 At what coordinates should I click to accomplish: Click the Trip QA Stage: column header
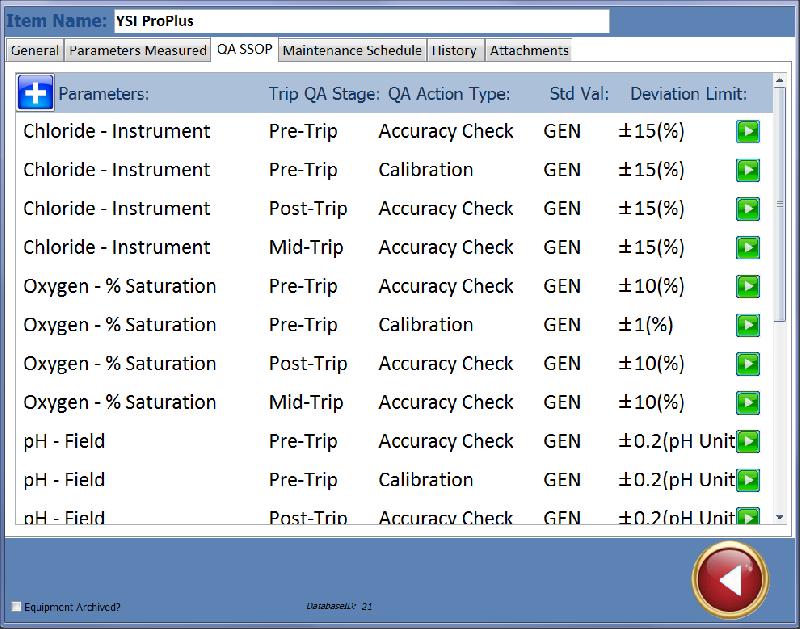point(324,94)
